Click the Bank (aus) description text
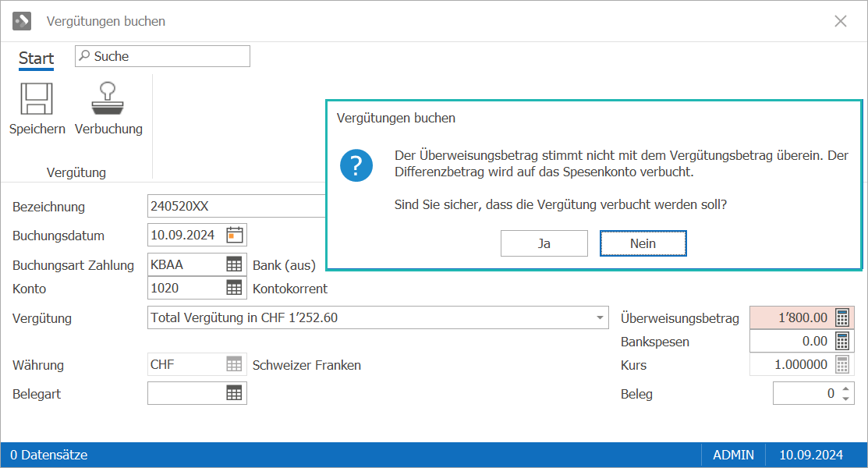 point(284,265)
